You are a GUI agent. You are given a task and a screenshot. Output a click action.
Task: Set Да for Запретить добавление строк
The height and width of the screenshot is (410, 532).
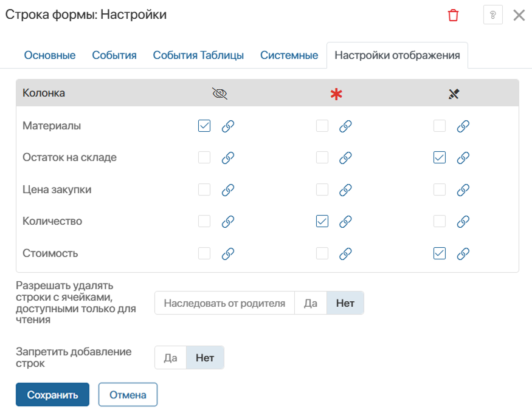(171, 358)
